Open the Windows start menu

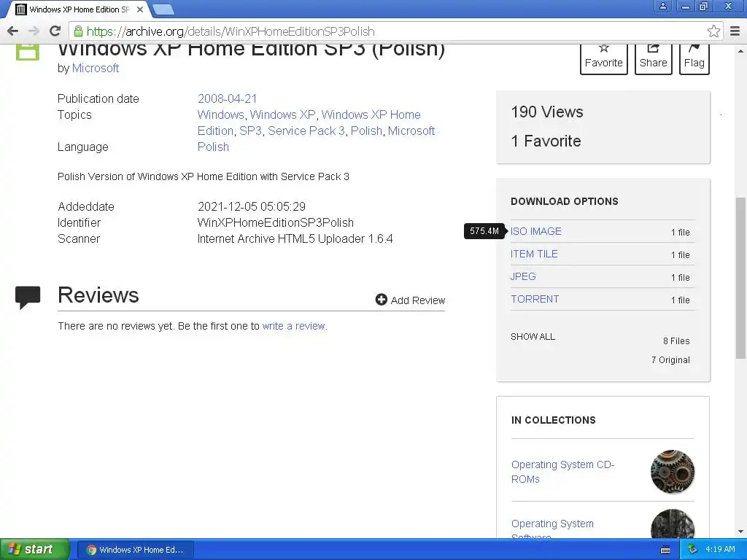point(35,550)
